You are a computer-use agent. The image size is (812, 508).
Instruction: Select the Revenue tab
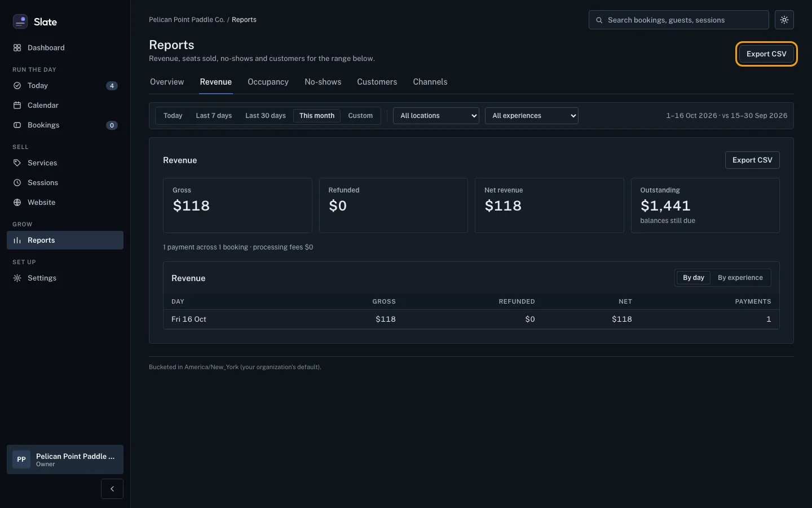(216, 82)
